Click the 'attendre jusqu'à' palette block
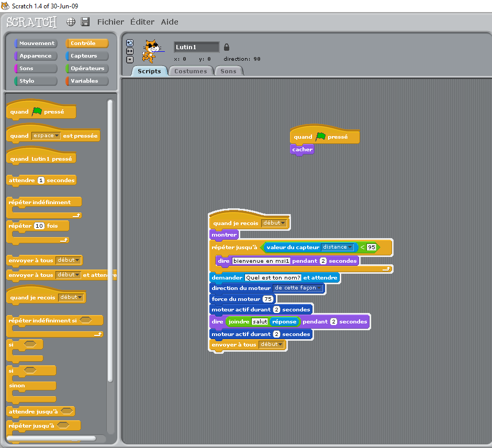492x448 pixels. [x=40, y=411]
